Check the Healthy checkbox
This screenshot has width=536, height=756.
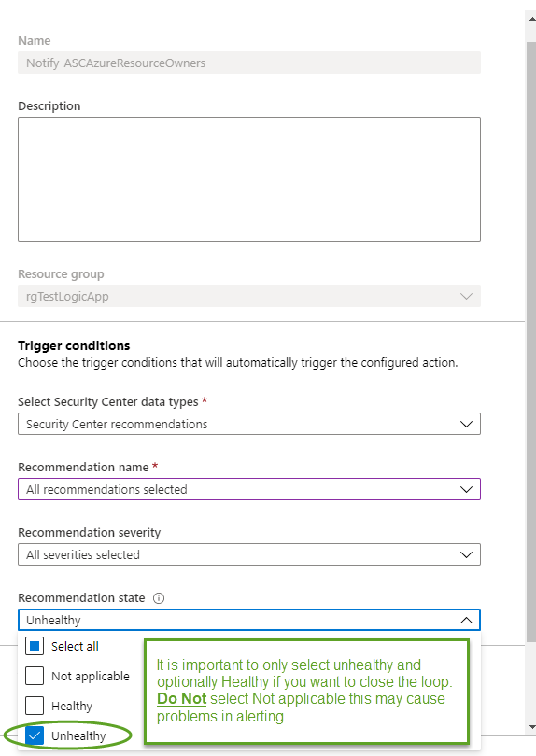click(x=35, y=706)
